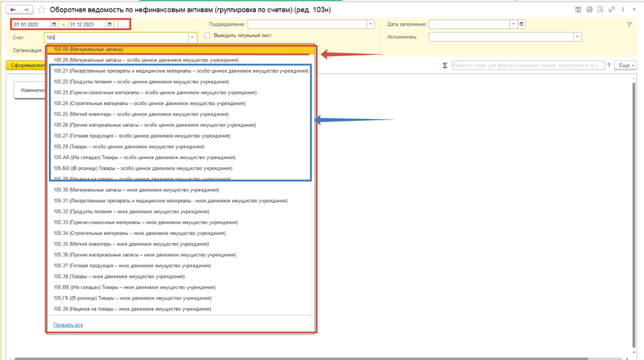Click the start date field 01.01.2022

pyautogui.click(x=32, y=24)
